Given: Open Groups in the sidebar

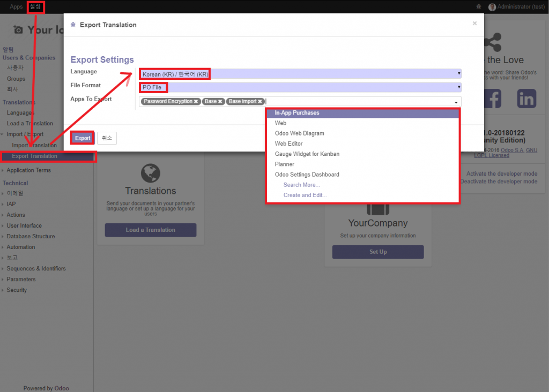Looking at the screenshot, I should pos(16,79).
